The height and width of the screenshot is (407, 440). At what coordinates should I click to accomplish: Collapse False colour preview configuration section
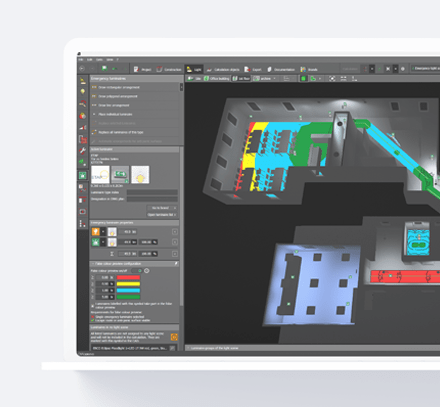point(92,264)
